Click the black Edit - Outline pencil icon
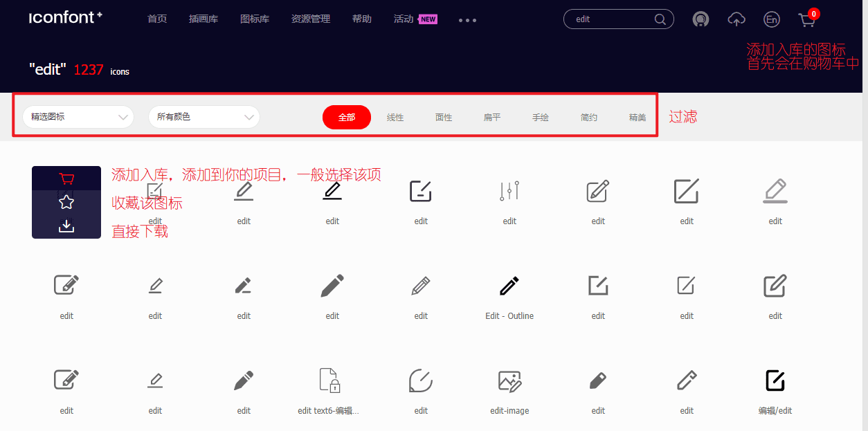The width and height of the screenshot is (868, 431). (x=509, y=286)
